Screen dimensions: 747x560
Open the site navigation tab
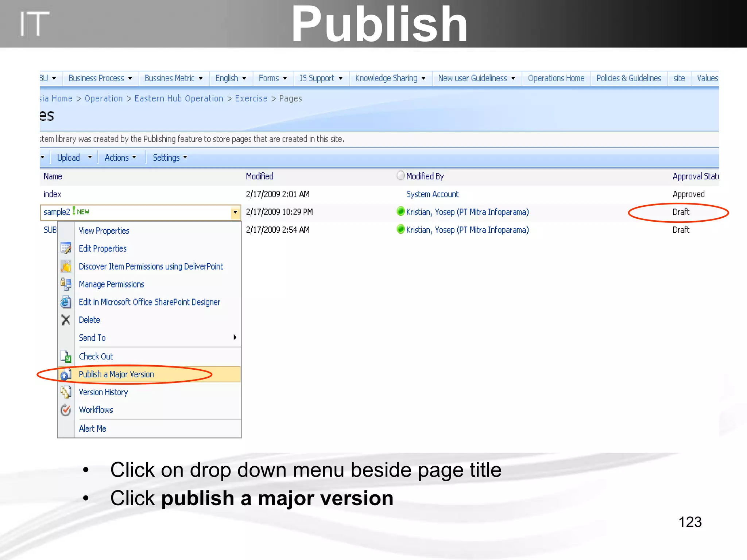point(679,78)
